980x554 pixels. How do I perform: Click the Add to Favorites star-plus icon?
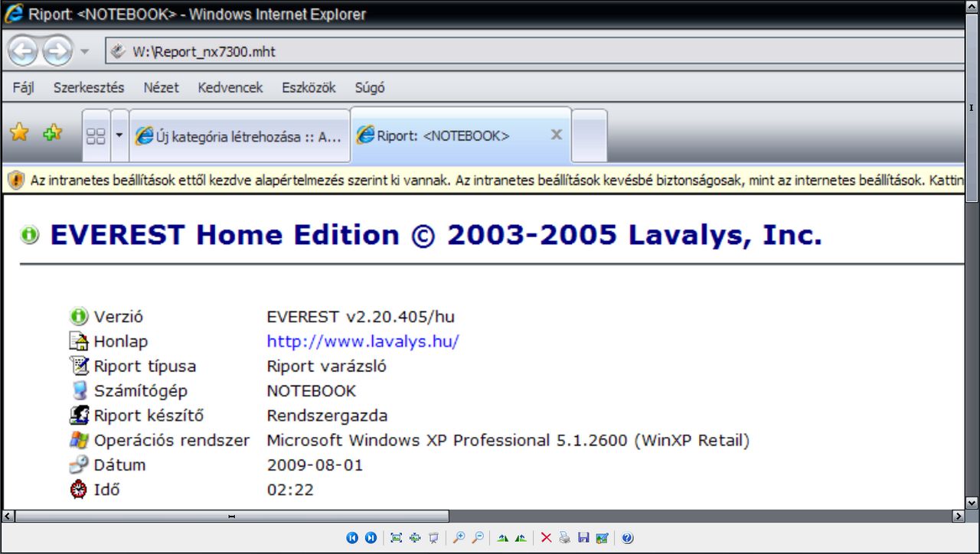tap(52, 133)
